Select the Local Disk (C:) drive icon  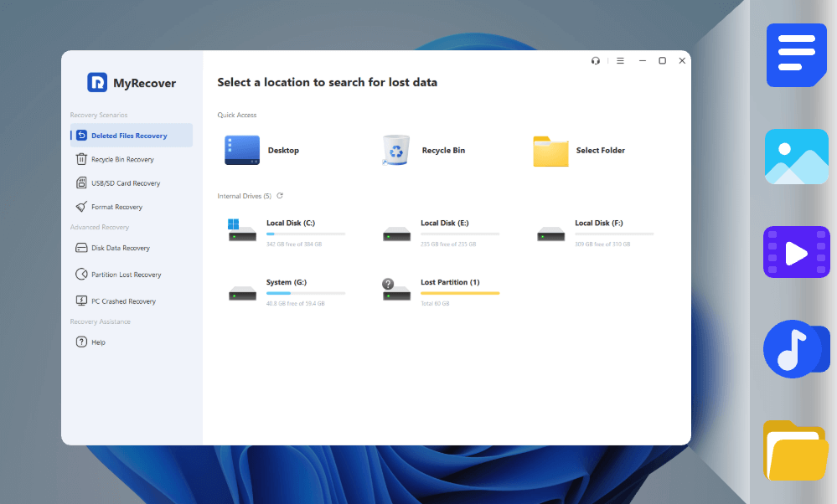click(242, 230)
